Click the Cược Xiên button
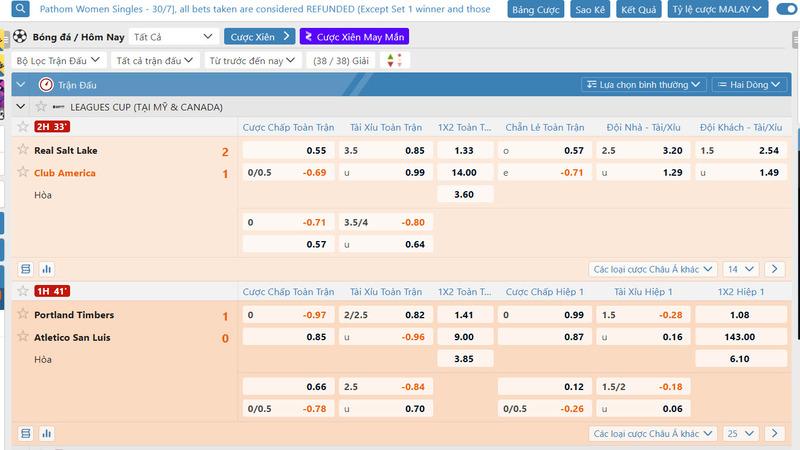 259,36
